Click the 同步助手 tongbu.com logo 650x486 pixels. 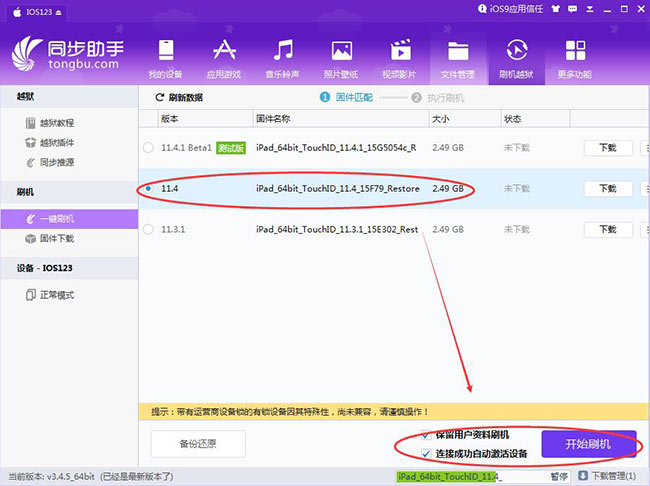pos(68,54)
